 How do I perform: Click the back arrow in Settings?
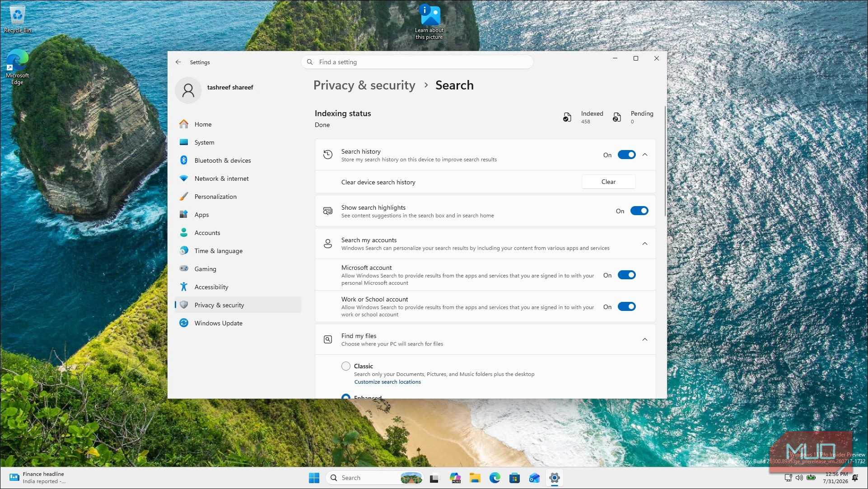(x=178, y=62)
